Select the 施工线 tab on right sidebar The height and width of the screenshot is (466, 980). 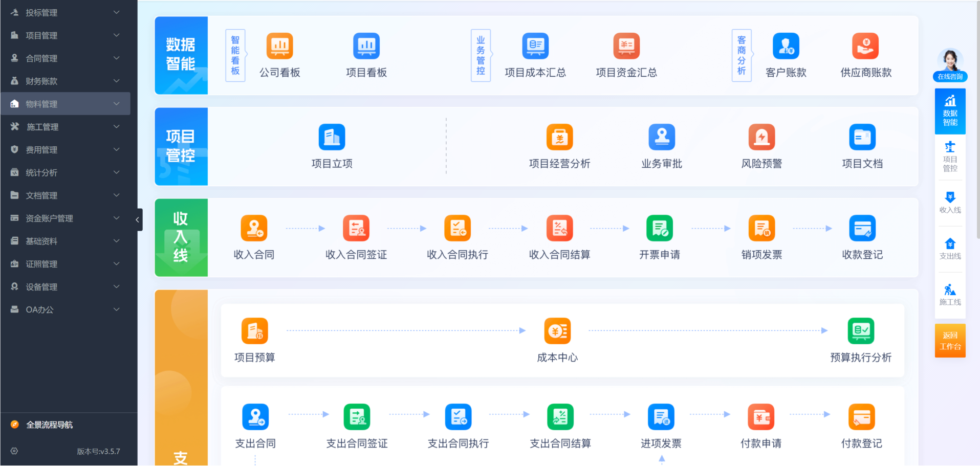[950, 293]
